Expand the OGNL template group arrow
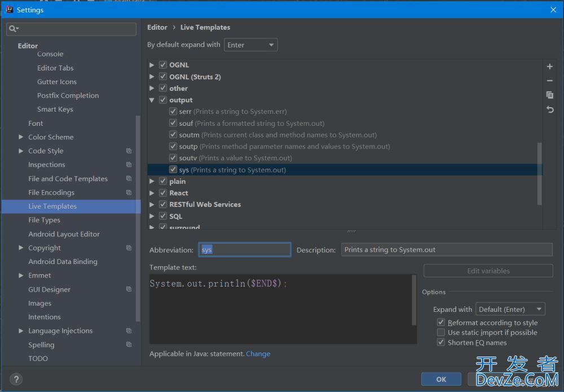564x392 pixels. [152, 65]
